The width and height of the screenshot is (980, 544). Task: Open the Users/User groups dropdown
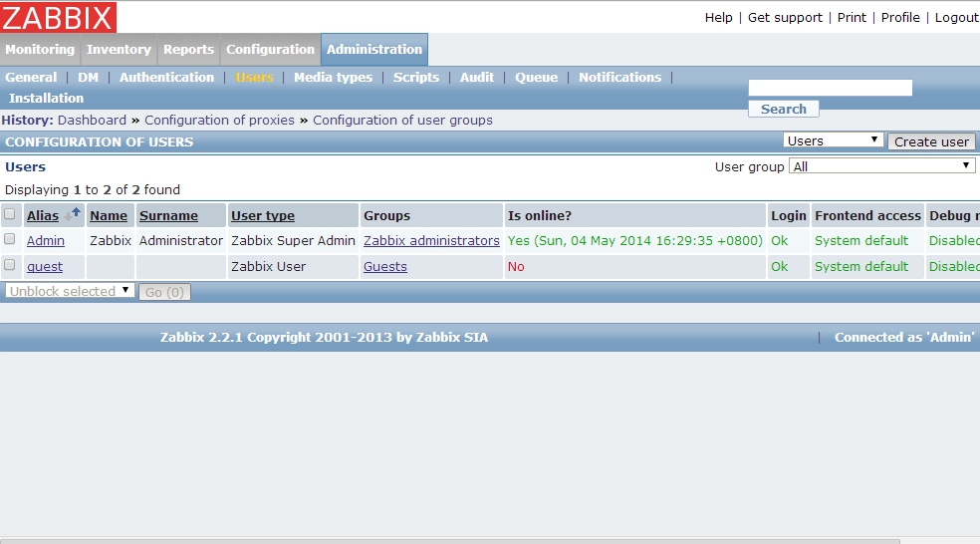pos(833,140)
